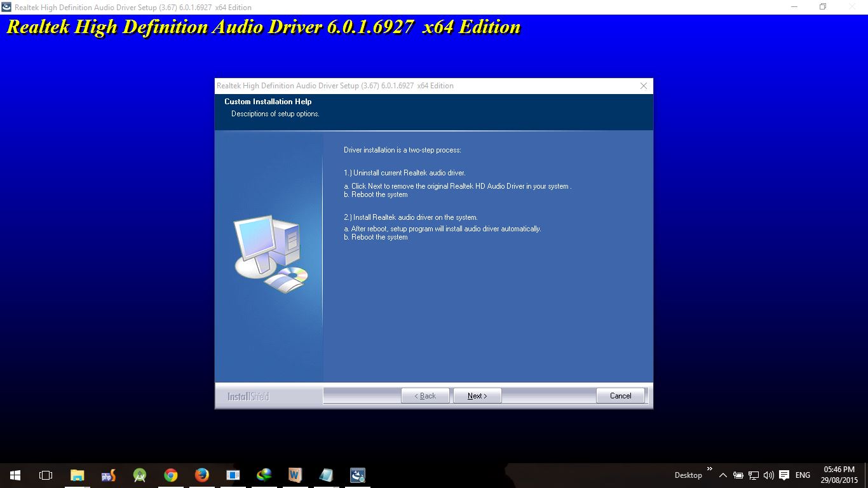Switch input language via ENG indicator
The height and width of the screenshot is (488, 868).
pos(803,475)
